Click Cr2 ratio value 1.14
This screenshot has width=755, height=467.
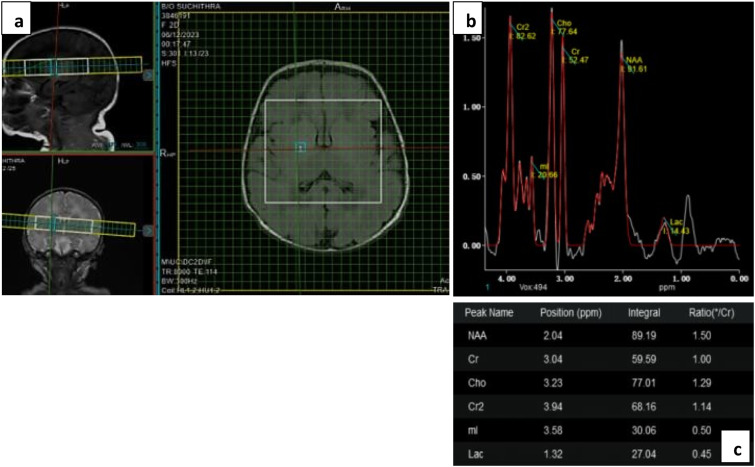tap(703, 407)
